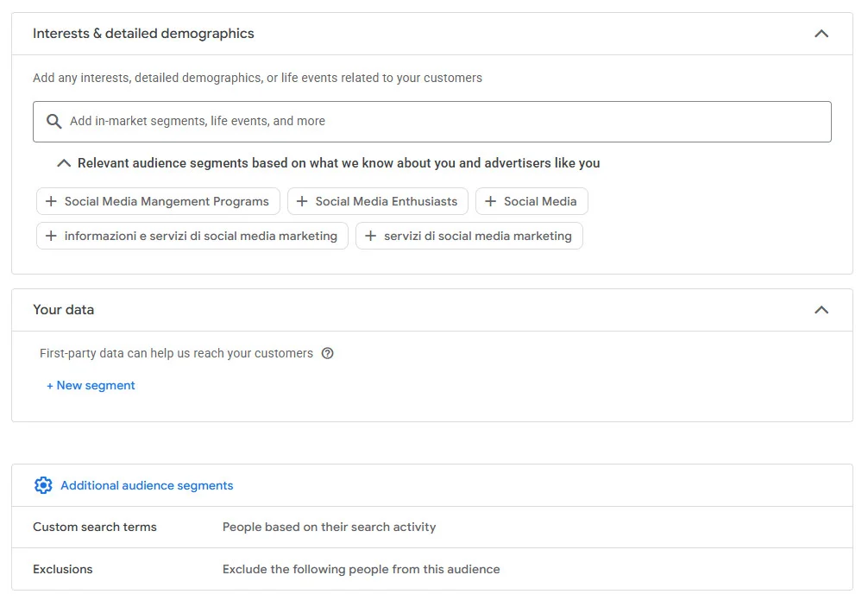
Task: Click plus icon on Social Media Mangement Programs
Action: (51, 201)
